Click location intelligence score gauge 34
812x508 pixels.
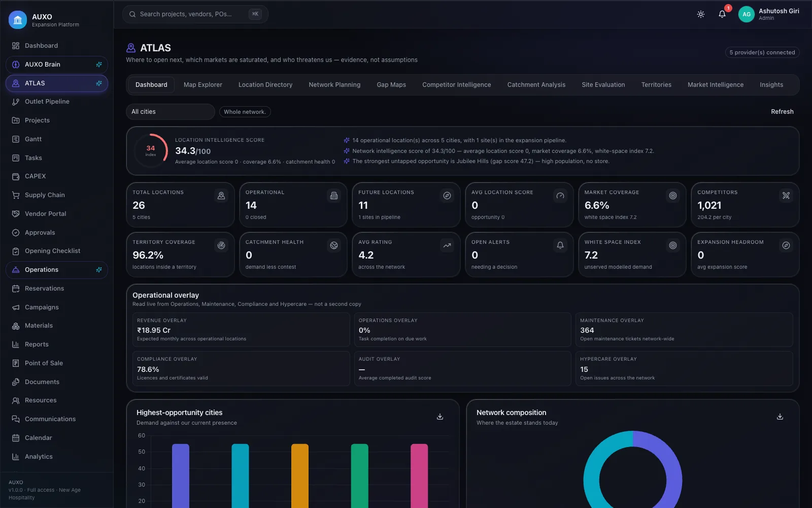(x=151, y=150)
